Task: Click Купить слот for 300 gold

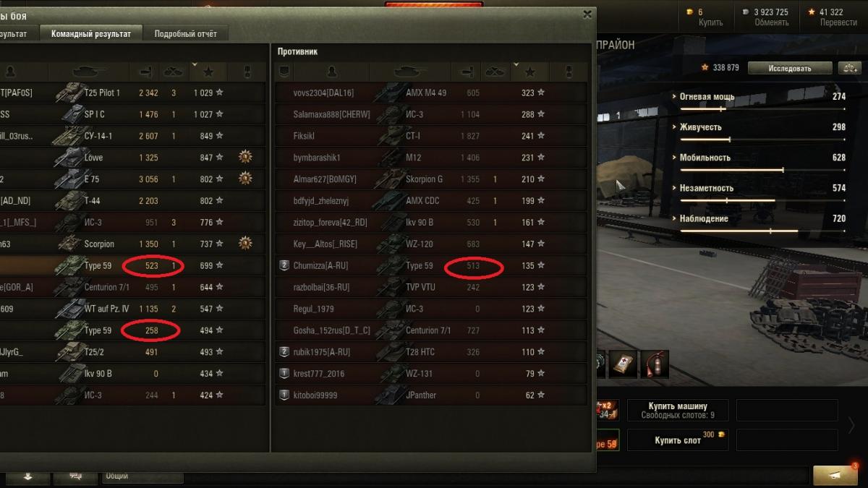Action: pos(678,440)
